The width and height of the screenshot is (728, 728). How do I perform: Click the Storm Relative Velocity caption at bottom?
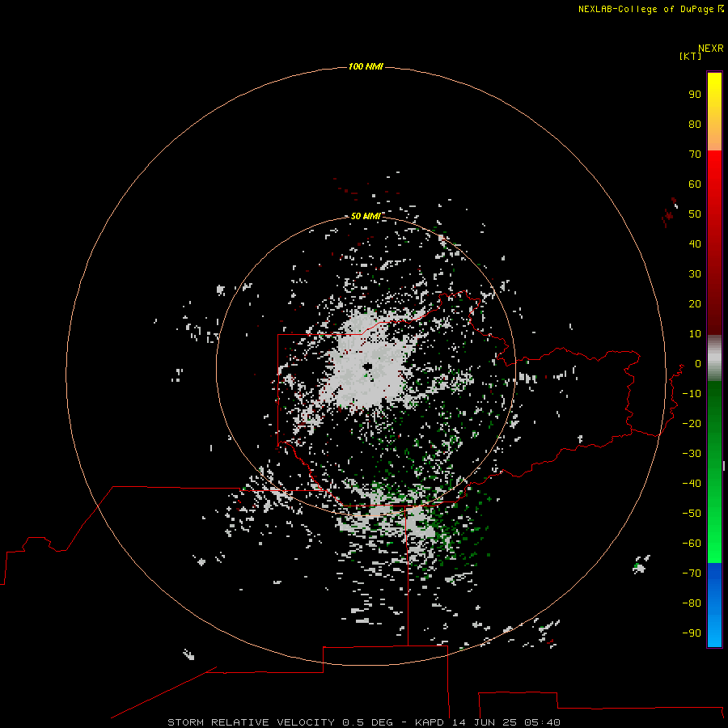tap(363, 722)
